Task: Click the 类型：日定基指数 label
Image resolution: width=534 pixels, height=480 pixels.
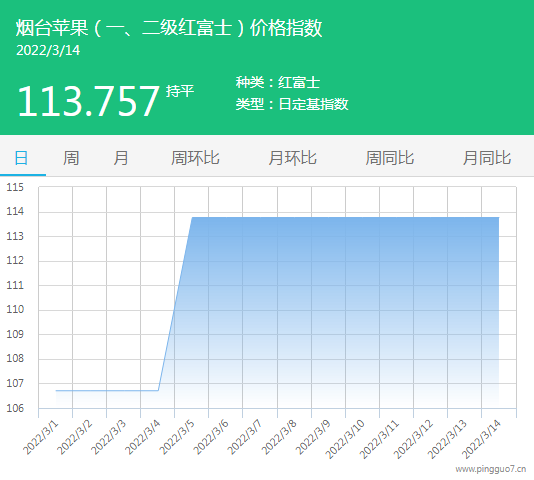Action: (x=292, y=104)
